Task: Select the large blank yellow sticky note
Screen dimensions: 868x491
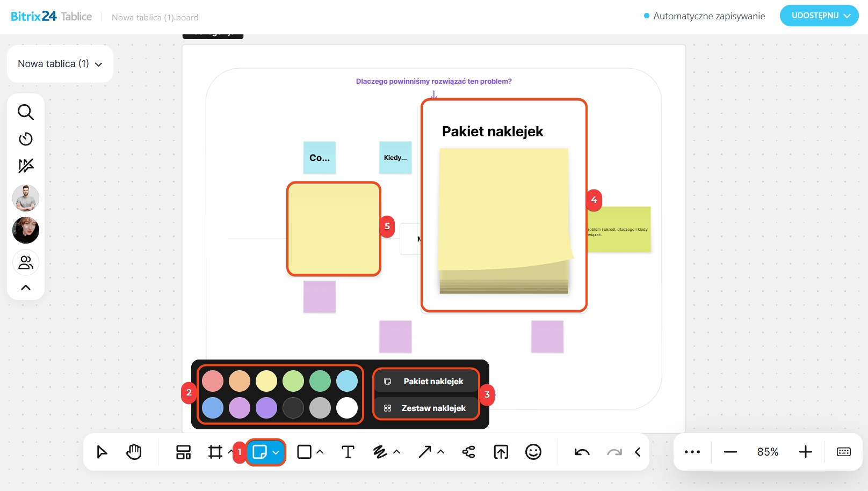Action: 334,229
